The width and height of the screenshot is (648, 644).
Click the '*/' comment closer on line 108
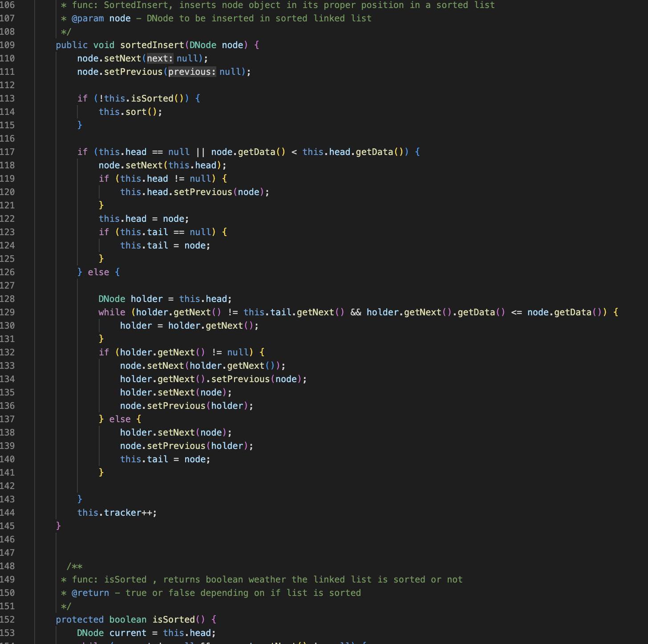66,32
